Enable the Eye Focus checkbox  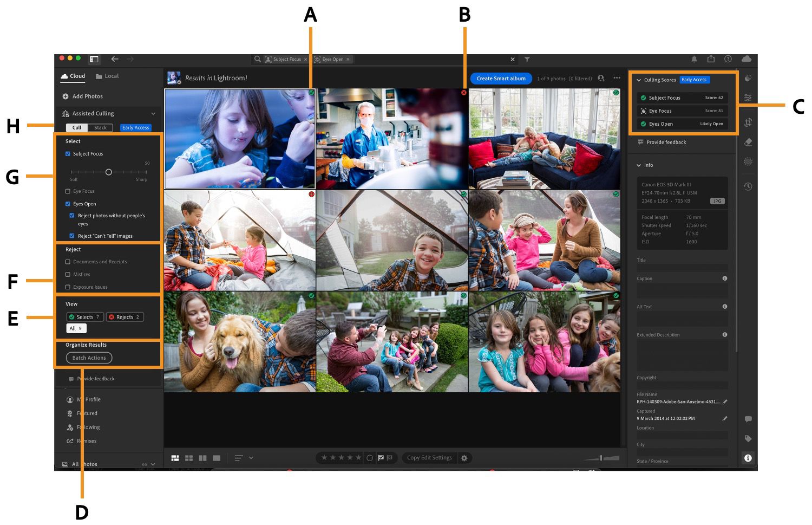tap(67, 191)
